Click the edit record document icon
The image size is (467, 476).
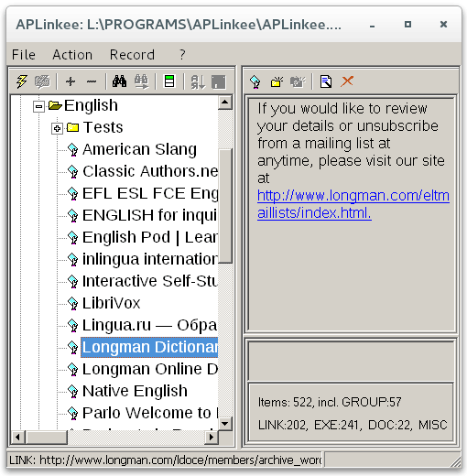tap(326, 81)
